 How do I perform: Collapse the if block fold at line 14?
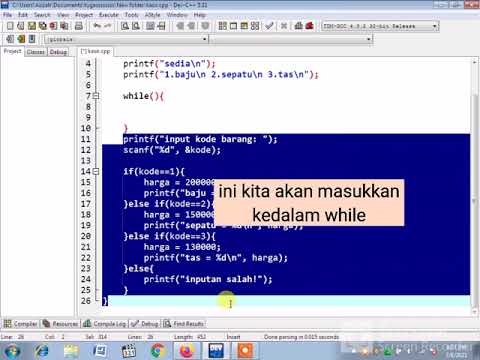(x=96, y=171)
